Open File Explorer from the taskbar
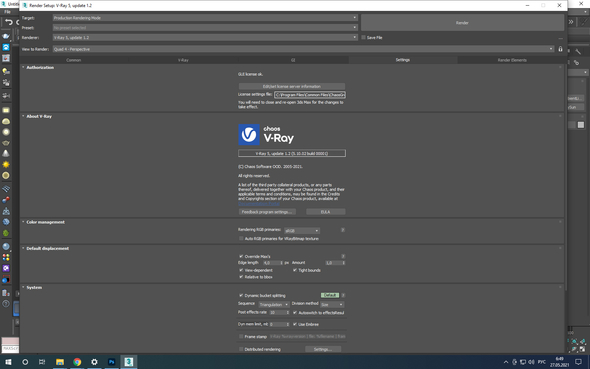 pyautogui.click(x=60, y=362)
